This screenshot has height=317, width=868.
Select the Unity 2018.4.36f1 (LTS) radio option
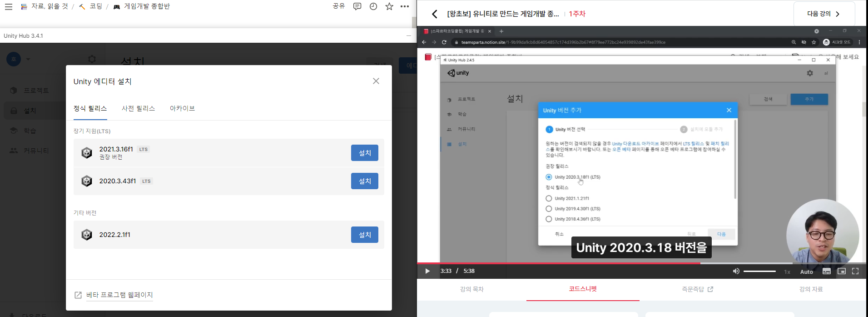[549, 219]
